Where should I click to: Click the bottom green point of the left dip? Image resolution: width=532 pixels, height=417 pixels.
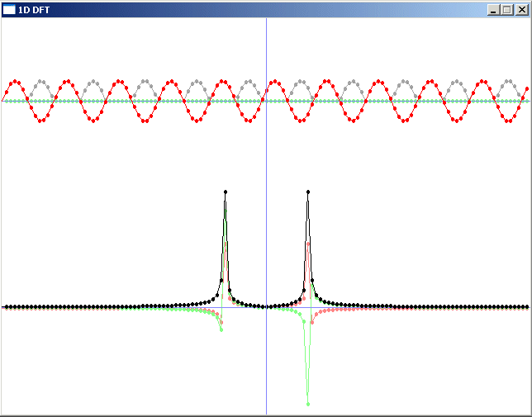[221, 330]
